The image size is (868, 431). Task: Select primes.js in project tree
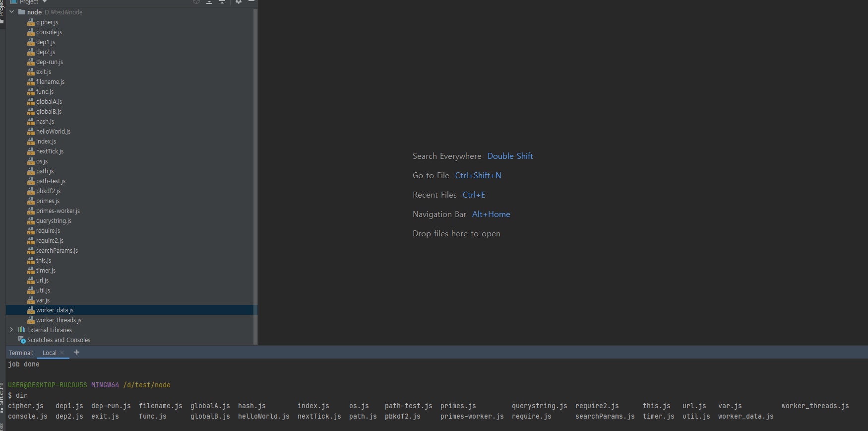click(x=48, y=201)
